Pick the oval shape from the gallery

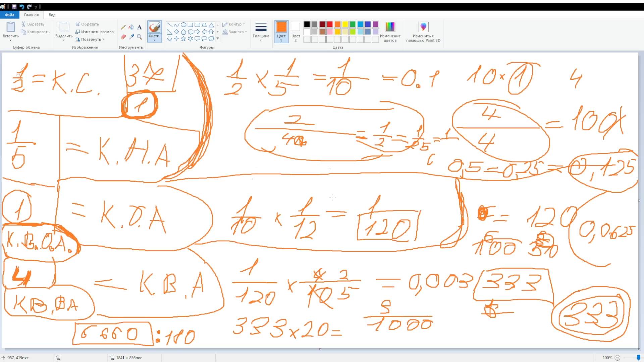click(183, 25)
